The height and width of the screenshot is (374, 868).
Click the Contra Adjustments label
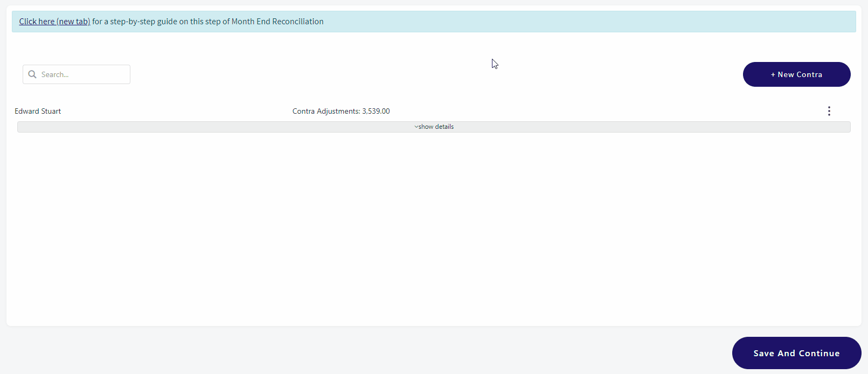(326, 111)
